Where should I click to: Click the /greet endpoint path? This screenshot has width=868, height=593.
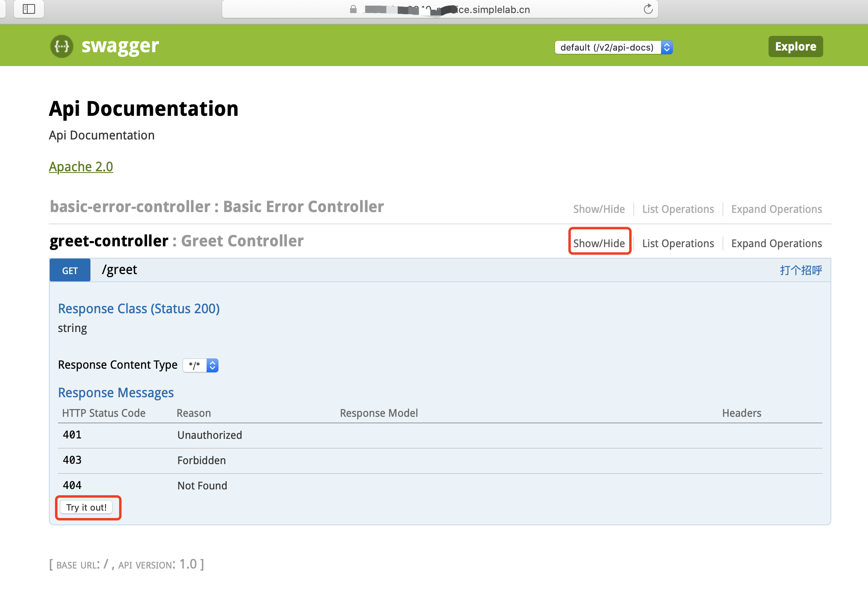(x=119, y=270)
